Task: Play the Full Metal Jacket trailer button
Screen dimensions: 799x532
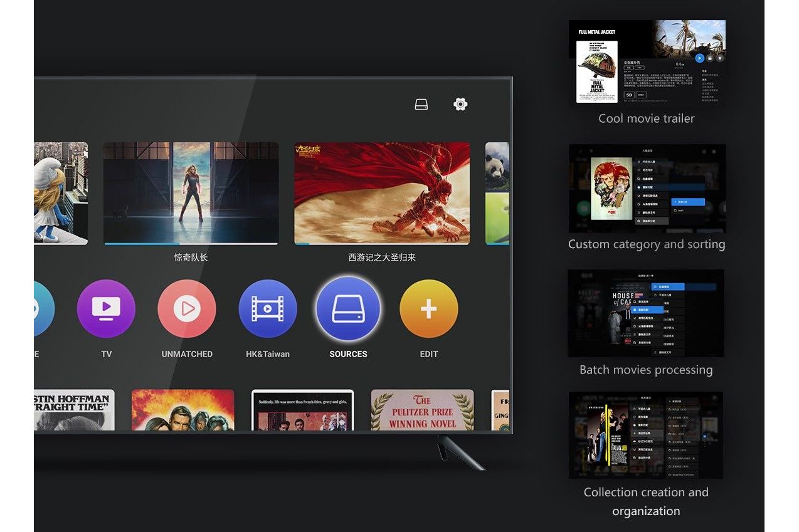Action: [x=699, y=58]
